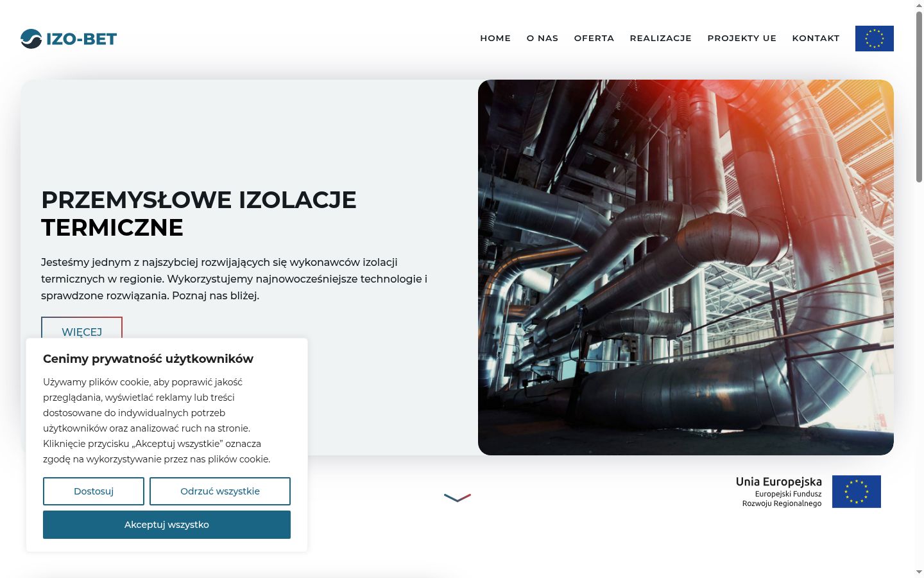Click the EU flag icon in the header

874,39
